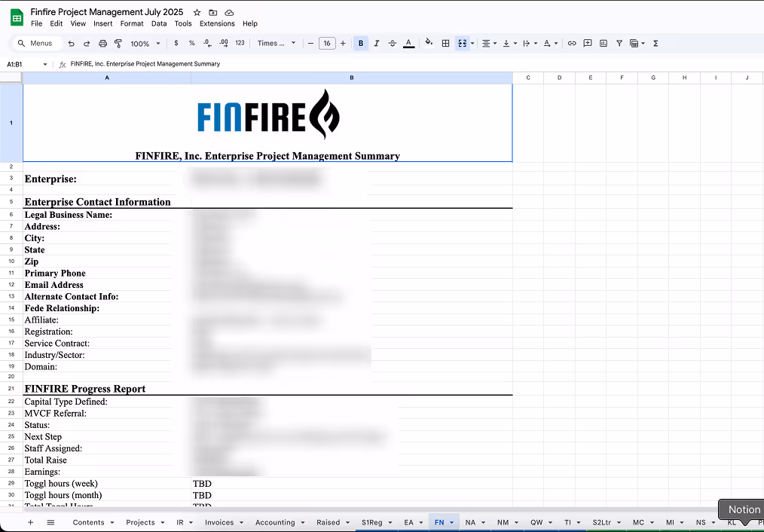Format as percent with % icon

pos(192,44)
